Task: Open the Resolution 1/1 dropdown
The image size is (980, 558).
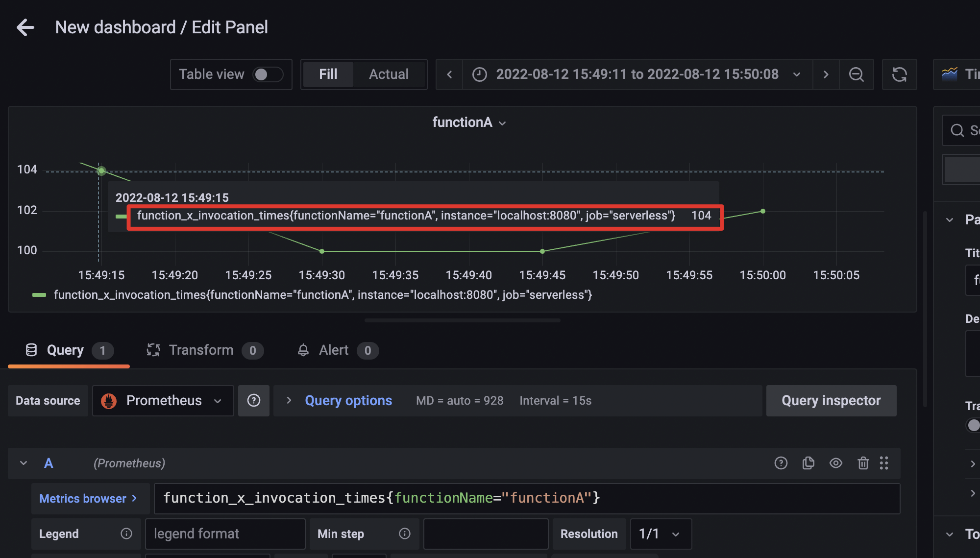Action: pos(660,534)
